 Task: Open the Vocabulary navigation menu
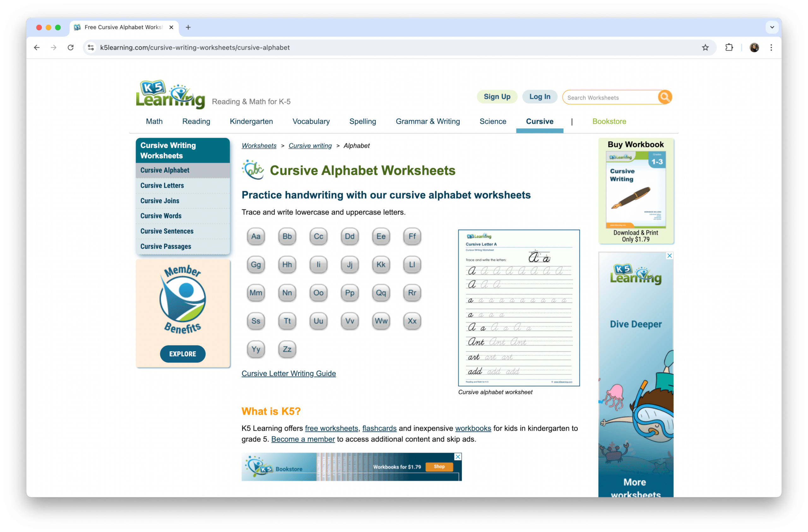pyautogui.click(x=311, y=121)
